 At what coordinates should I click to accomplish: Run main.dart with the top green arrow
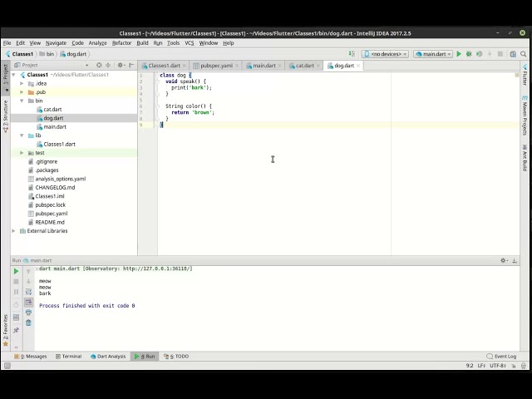click(x=459, y=54)
